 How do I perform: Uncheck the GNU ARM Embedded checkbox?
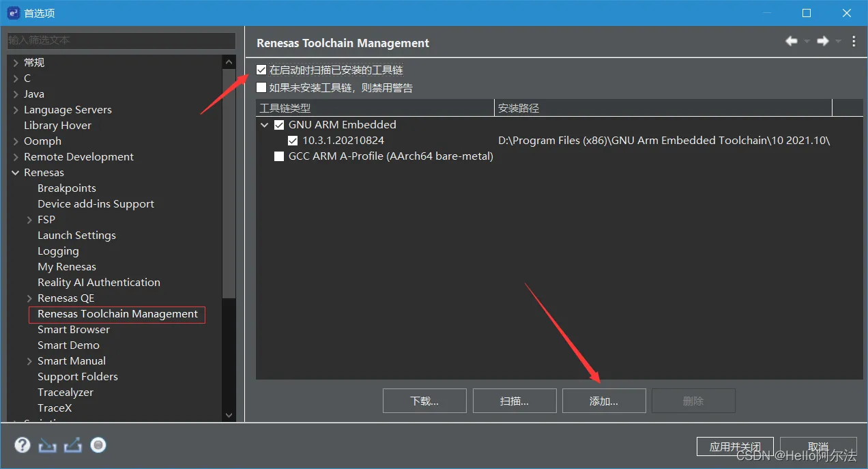(x=279, y=125)
